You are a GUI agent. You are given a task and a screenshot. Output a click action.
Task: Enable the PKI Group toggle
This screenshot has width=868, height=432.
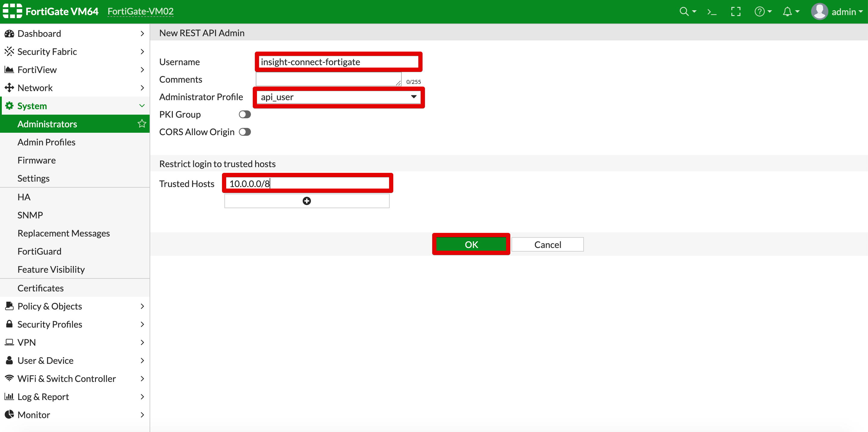(x=245, y=115)
